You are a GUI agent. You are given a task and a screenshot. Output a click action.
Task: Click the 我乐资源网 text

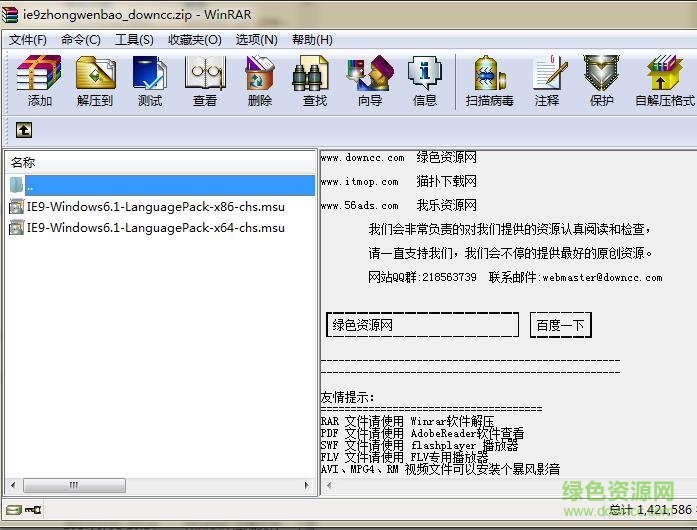[x=446, y=205]
